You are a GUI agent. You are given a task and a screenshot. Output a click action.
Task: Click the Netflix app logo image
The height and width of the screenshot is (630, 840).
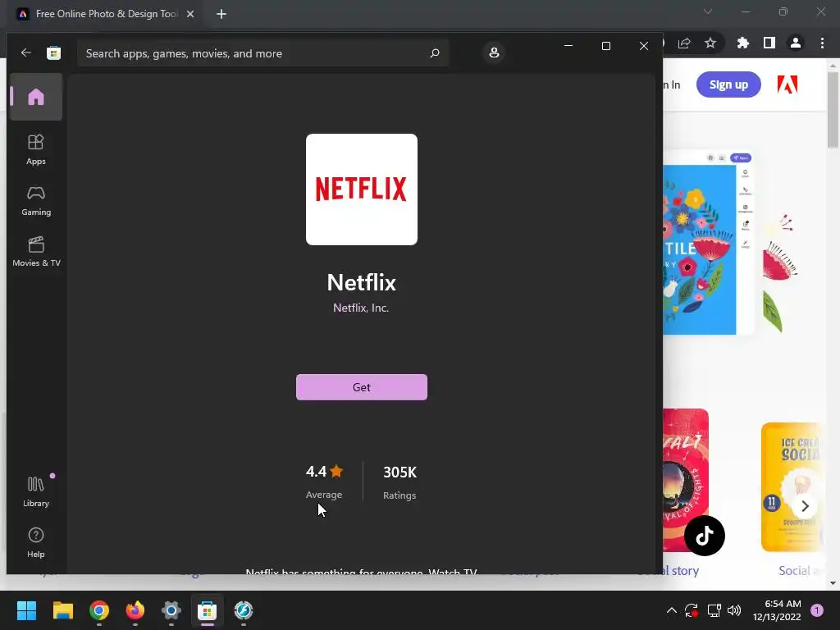362,189
